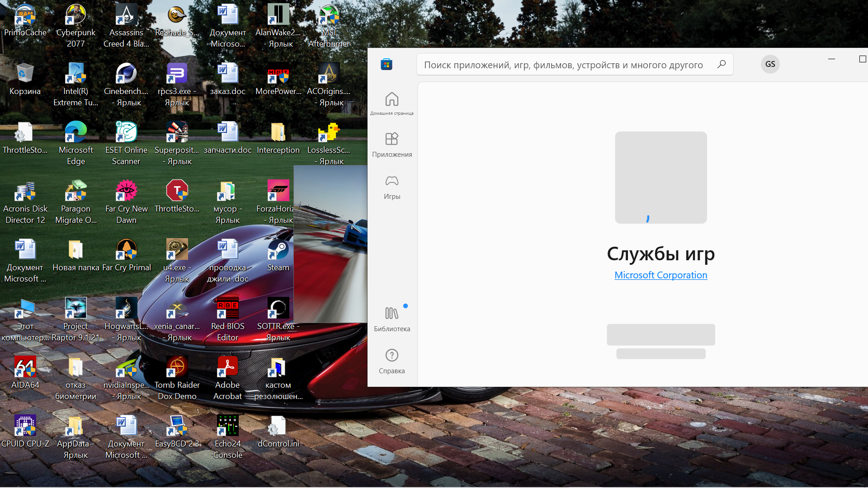Select the Steam desktop shortcut
The image size is (868, 488).
pos(278,255)
